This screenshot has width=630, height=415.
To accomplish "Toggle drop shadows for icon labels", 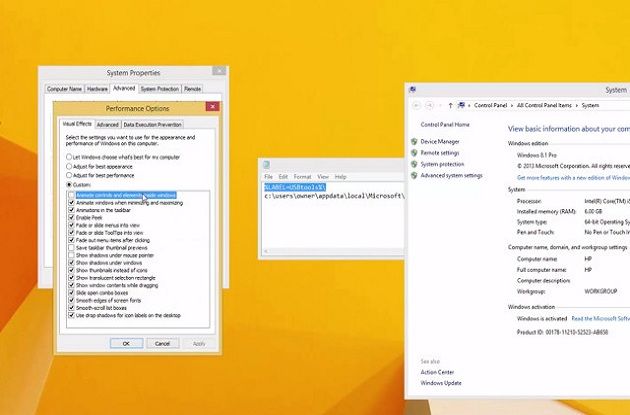I will [x=72, y=315].
